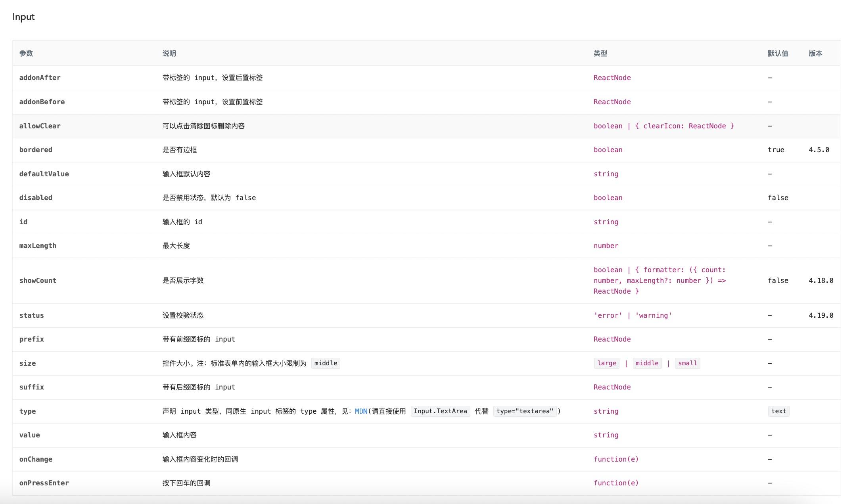
Task: Click the allowClear parameter cell
Action: coord(40,126)
